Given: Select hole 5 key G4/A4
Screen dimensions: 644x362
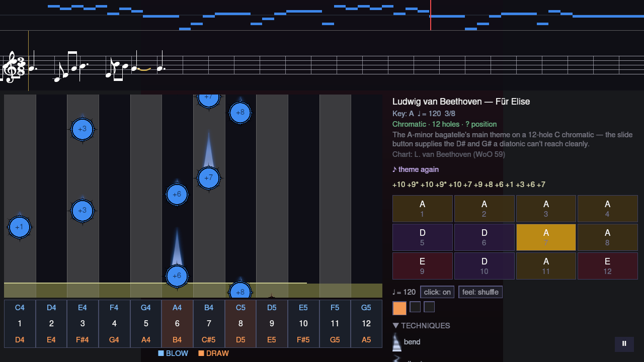Looking at the screenshot, I should [x=146, y=324].
